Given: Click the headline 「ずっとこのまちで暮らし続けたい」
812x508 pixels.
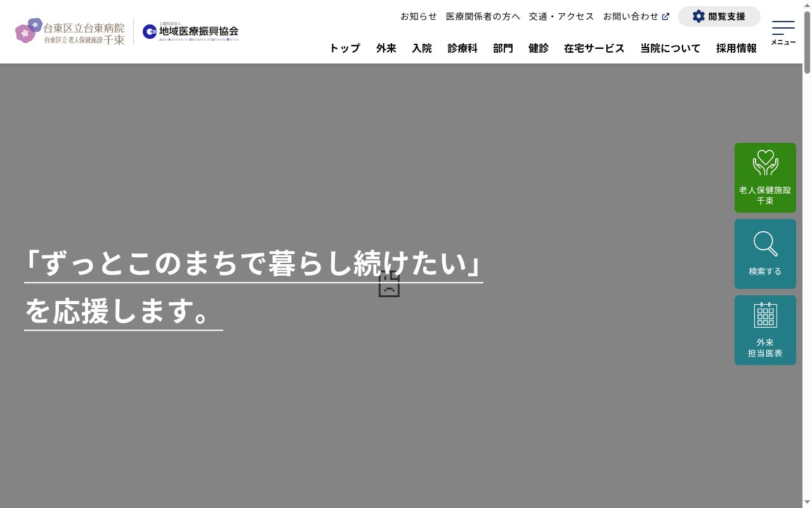Looking at the screenshot, I should click(254, 264).
